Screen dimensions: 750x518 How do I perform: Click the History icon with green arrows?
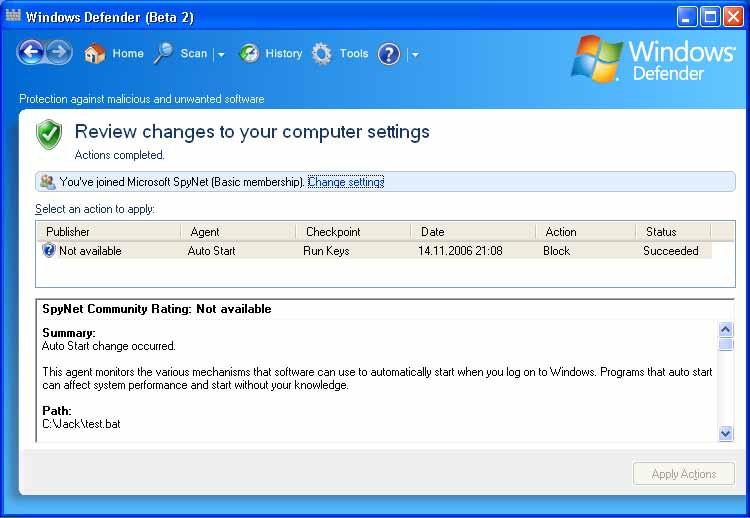coord(249,54)
